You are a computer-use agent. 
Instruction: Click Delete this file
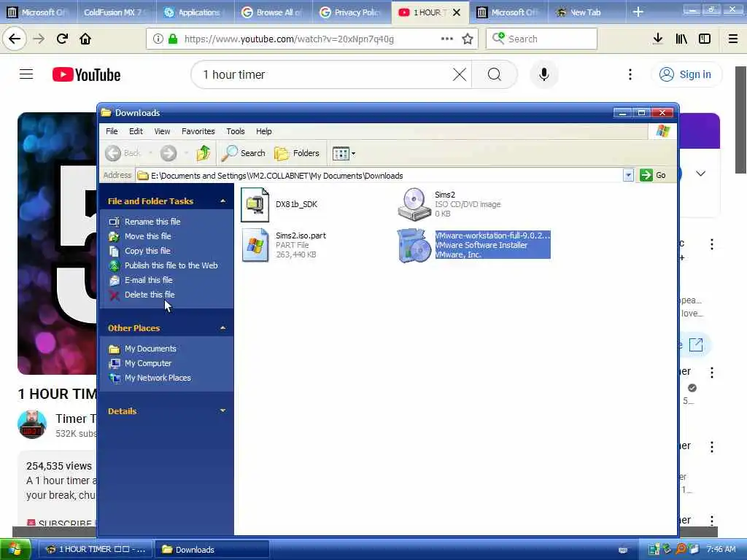150,295
